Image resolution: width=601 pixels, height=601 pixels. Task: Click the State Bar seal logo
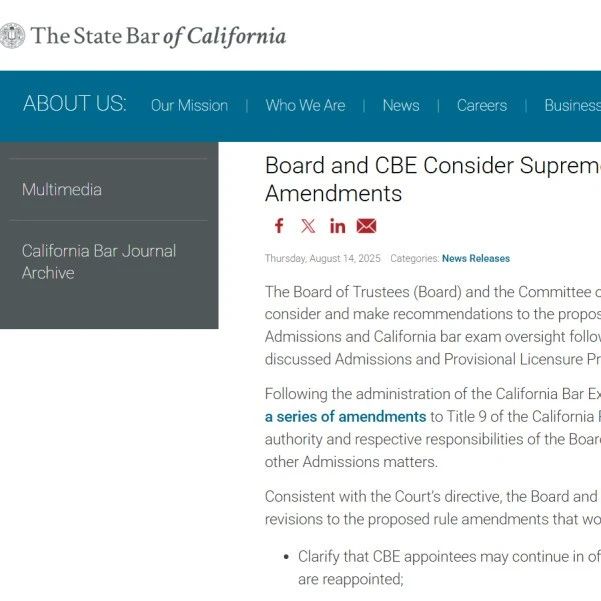12,36
